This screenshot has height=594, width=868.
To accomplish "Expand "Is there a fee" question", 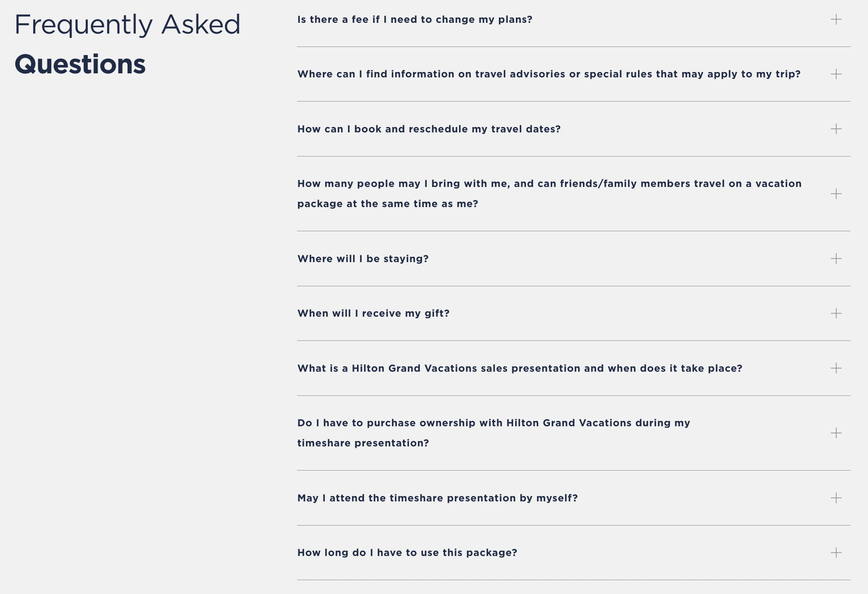I will click(415, 20).
